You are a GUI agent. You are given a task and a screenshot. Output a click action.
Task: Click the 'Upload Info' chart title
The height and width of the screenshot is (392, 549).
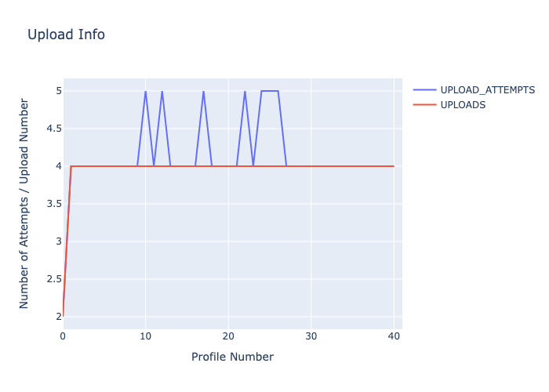click(x=66, y=34)
